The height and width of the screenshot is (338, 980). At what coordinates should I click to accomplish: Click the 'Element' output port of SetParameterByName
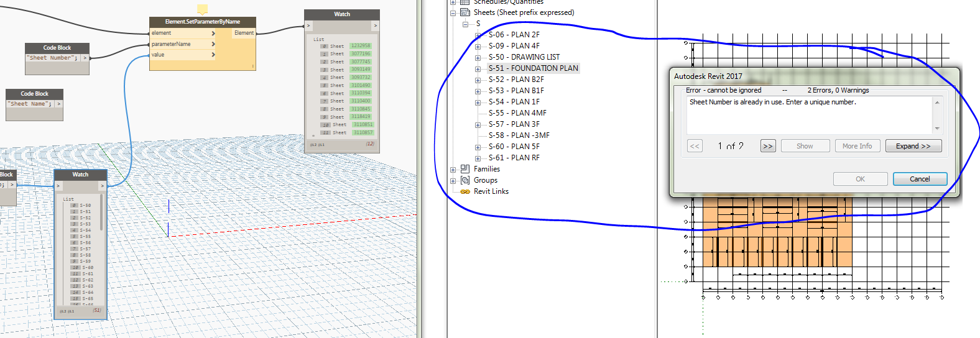pos(244,33)
